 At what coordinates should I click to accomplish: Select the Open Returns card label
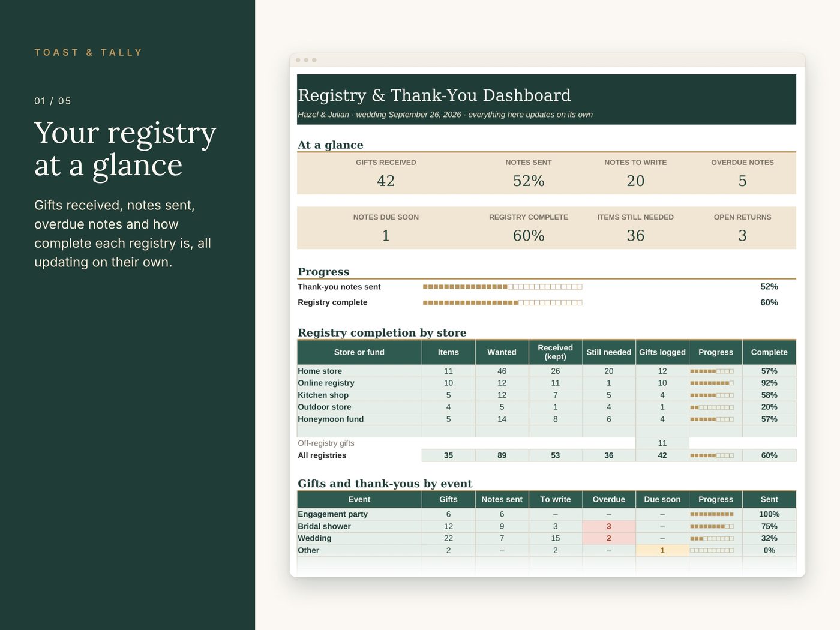click(x=742, y=217)
